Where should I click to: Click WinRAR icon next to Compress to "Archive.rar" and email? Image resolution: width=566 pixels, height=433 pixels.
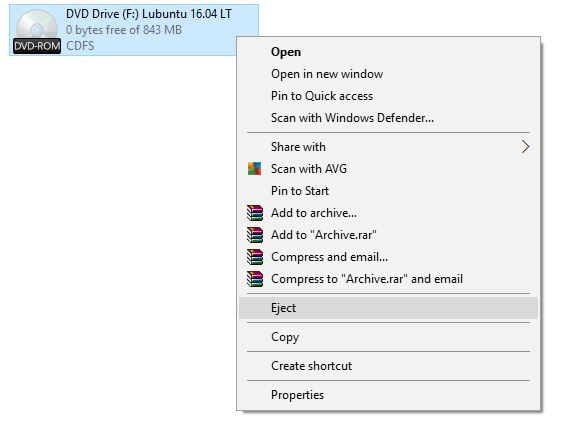coord(255,279)
